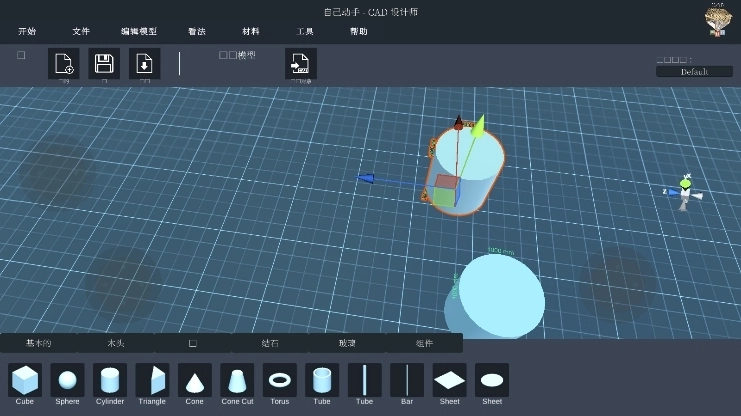The width and height of the screenshot is (741, 416).
Task: Choose the Torus ring shape
Action: pos(279,380)
